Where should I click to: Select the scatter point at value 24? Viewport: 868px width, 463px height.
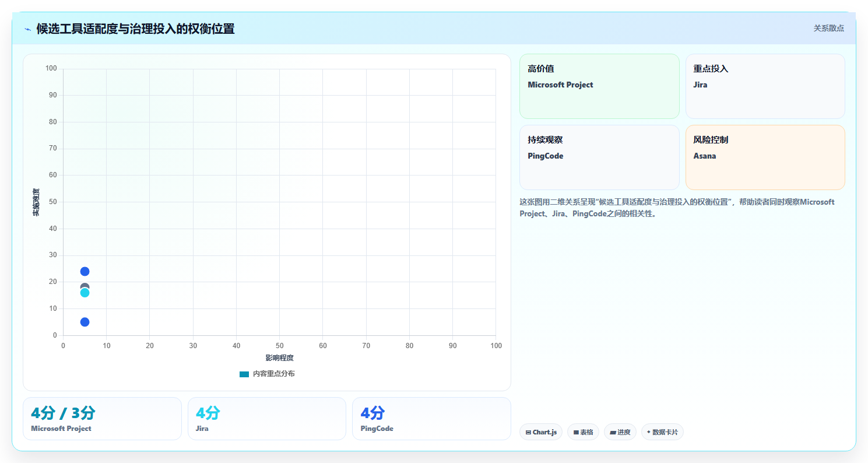tap(85, 271)
